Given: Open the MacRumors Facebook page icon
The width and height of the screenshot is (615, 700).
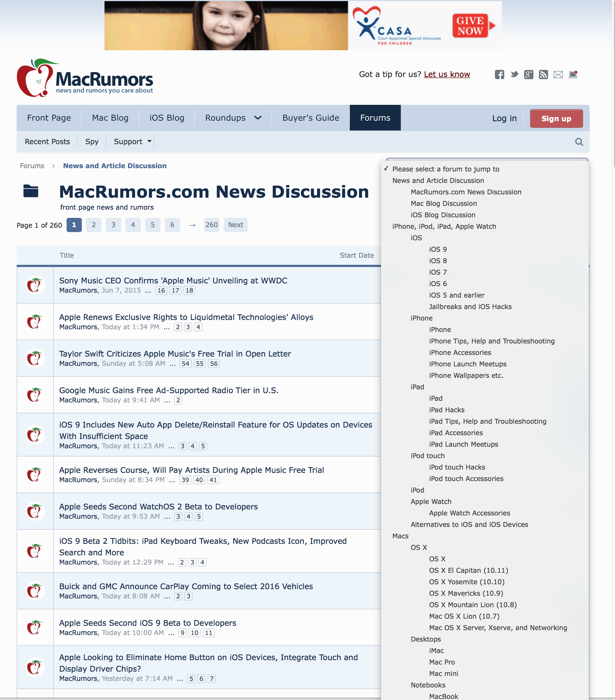Looking at the screenshot, I should tap(499, 74).
